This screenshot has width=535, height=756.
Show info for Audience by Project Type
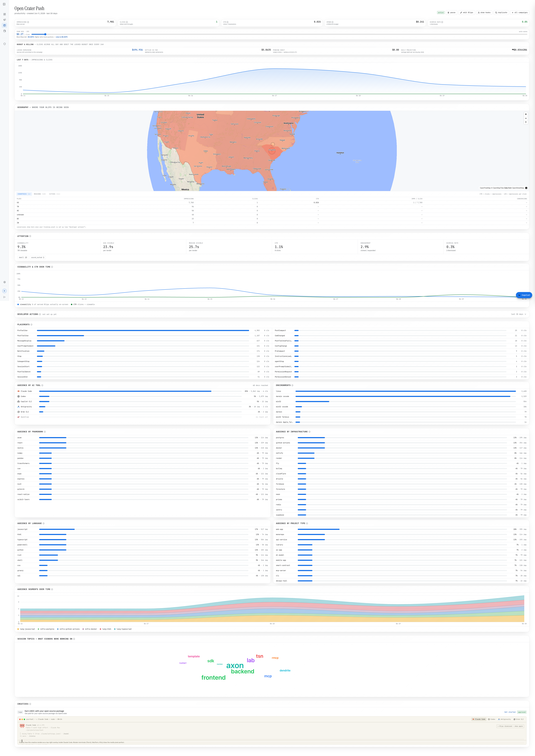click(x=307, y=523)
